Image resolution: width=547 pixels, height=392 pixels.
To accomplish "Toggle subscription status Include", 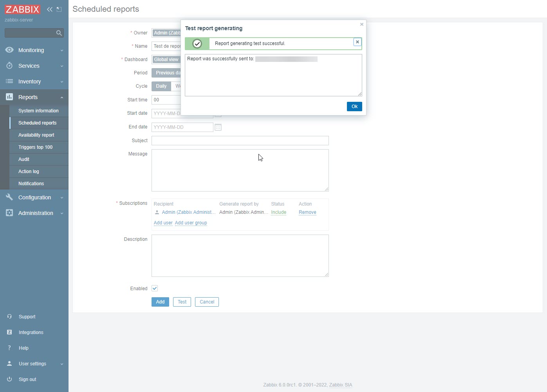I will click(x=278, y=212).
